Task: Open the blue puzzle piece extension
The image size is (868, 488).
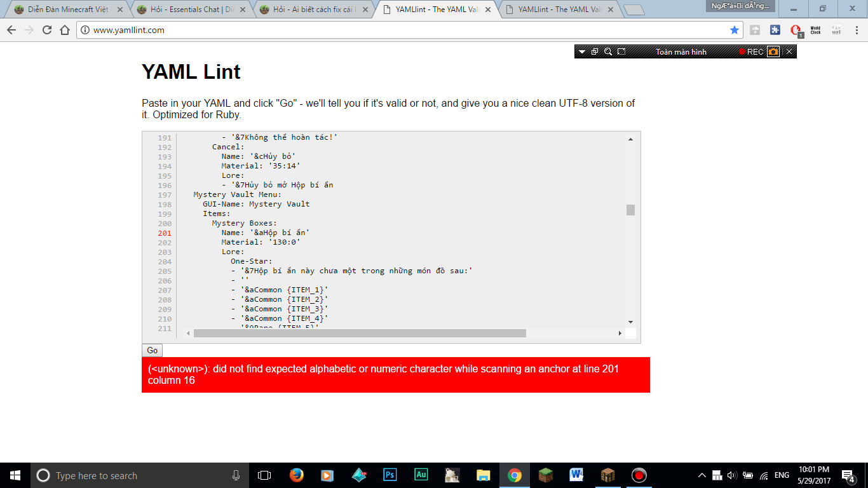Action: click(x=775, y=30)
